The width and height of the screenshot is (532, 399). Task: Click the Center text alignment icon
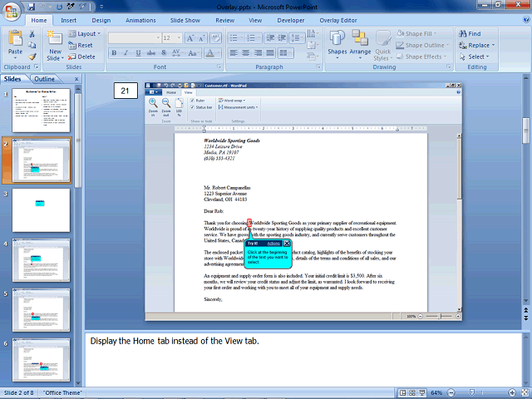(x=246, y=53)
